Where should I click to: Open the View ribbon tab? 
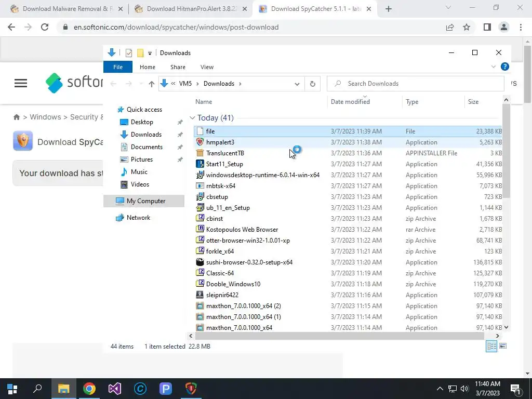click(207, 67)
